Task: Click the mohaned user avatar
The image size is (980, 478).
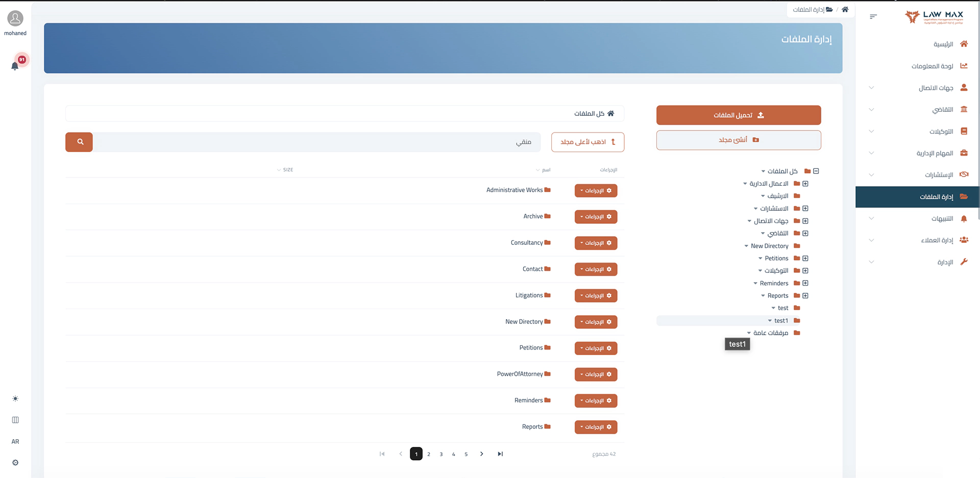Action: (15, 19)
